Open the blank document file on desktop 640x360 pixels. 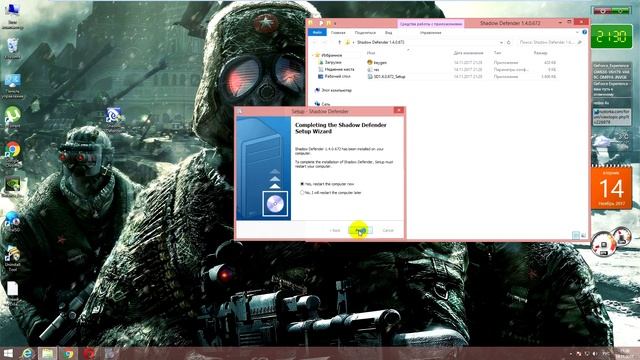[12, 293]
